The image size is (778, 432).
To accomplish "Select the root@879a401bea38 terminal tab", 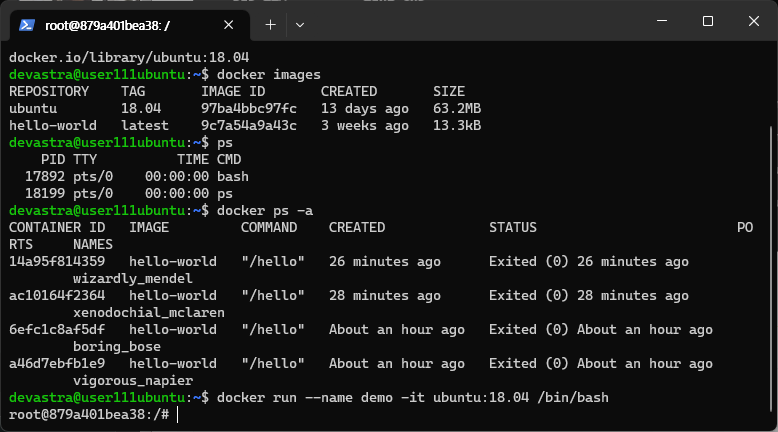I will point(130,25).
